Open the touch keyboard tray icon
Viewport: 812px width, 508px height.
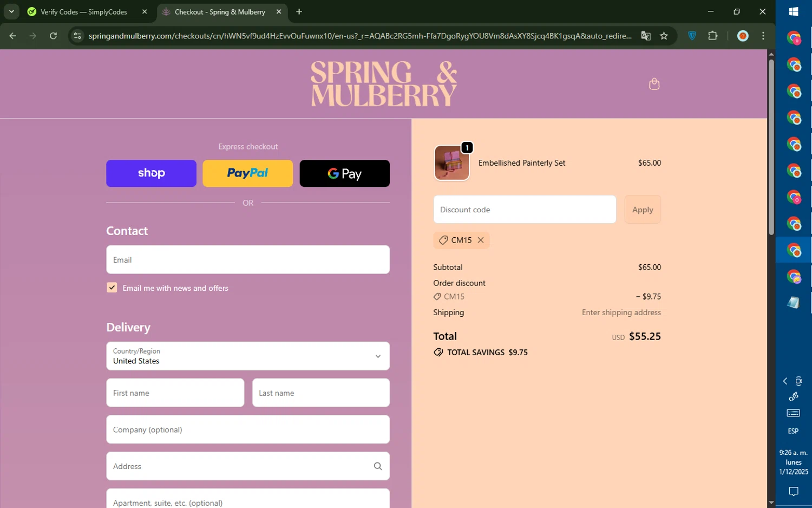(x=794, y=413)
